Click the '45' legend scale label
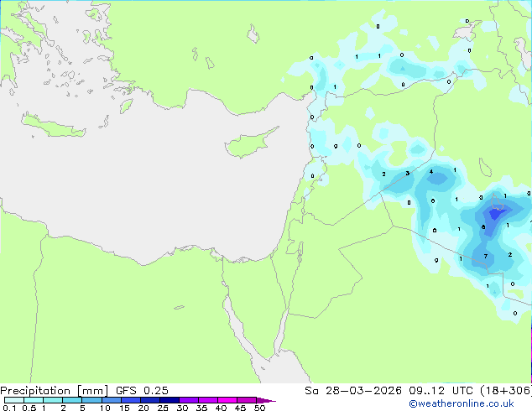 tap(240, 408)
